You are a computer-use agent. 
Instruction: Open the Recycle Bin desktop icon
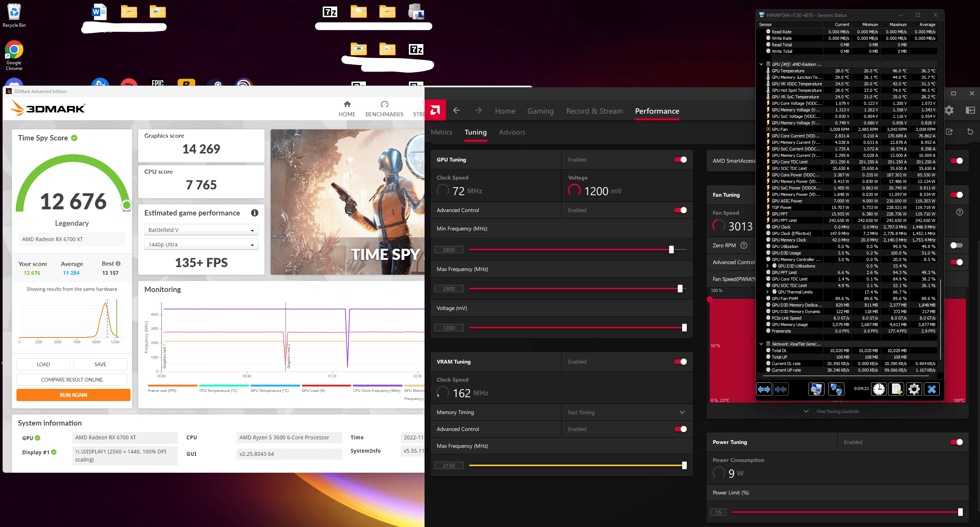[x=14, y=15]
